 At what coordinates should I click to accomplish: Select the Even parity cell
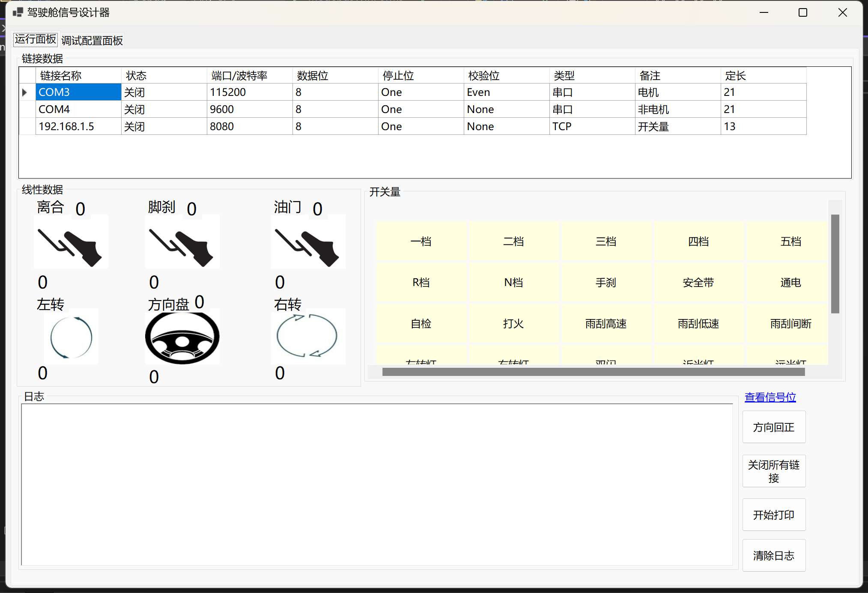click(x=507, y=92)
